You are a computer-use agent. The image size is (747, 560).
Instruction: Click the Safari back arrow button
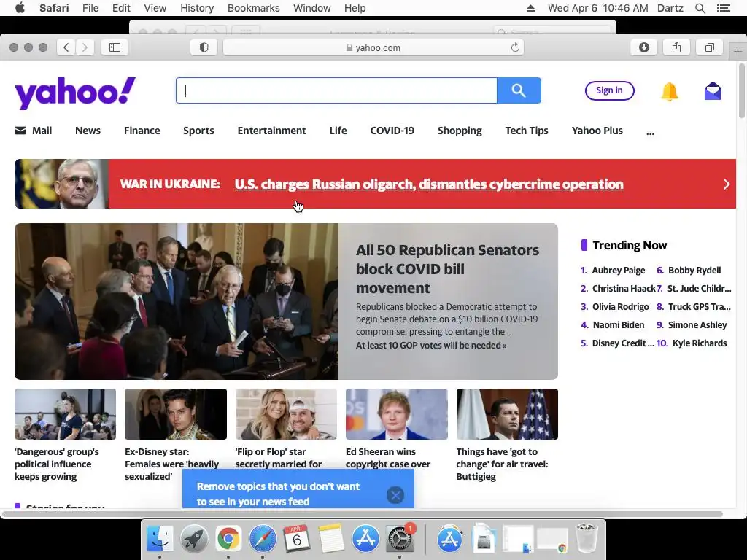pyautogui.click(x=66, y=47)
